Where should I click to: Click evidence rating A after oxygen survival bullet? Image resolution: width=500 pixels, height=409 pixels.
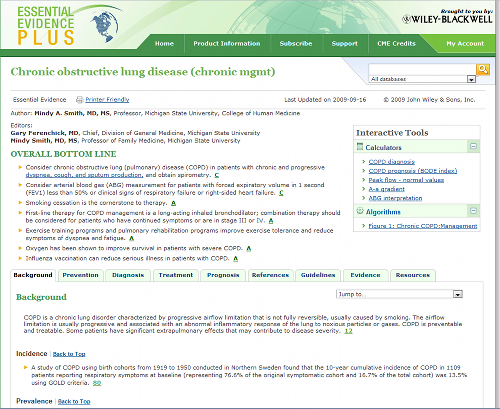248,248
